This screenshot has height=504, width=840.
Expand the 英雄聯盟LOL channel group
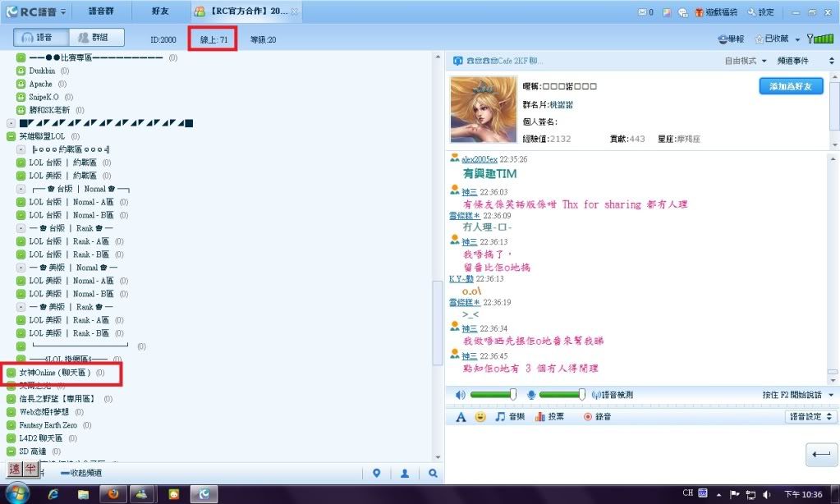(11, 136)
